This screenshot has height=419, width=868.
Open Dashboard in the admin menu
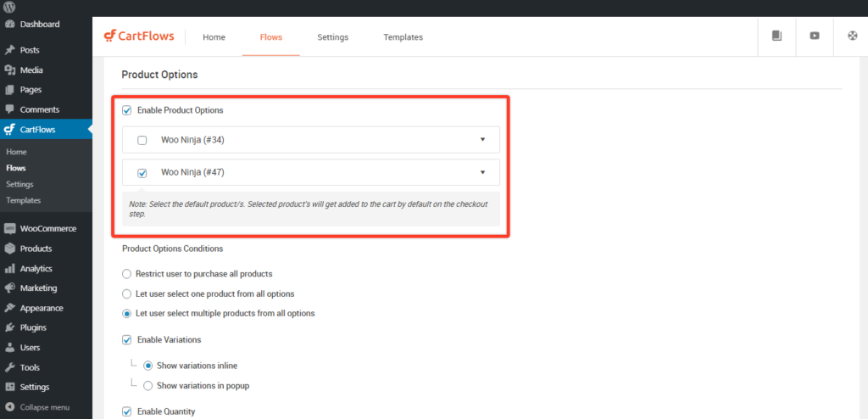pyautogui.click(x=40, y=25)
